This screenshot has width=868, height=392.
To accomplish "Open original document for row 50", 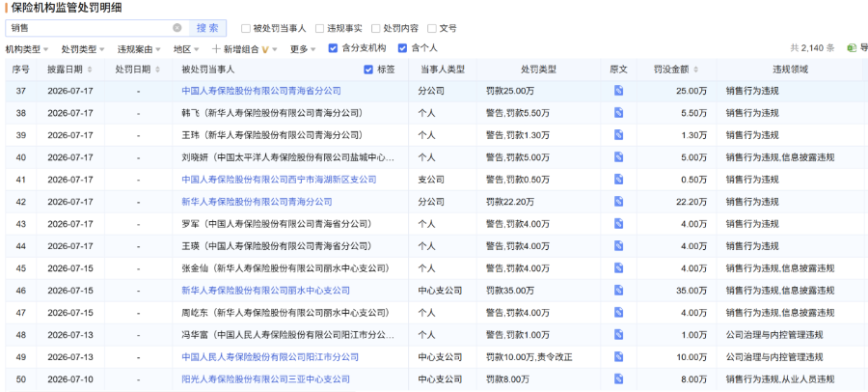I will [618, 379].
